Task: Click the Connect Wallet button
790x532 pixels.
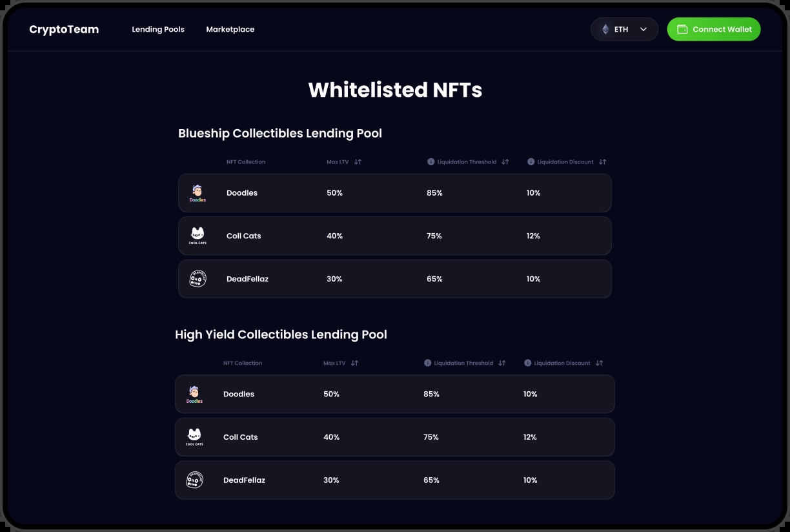Action: point(714,29)
